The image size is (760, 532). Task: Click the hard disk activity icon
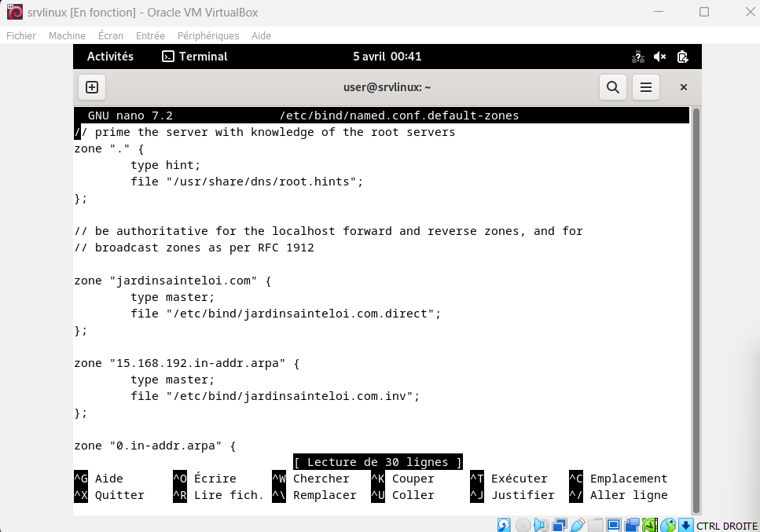tap(504, 525)
